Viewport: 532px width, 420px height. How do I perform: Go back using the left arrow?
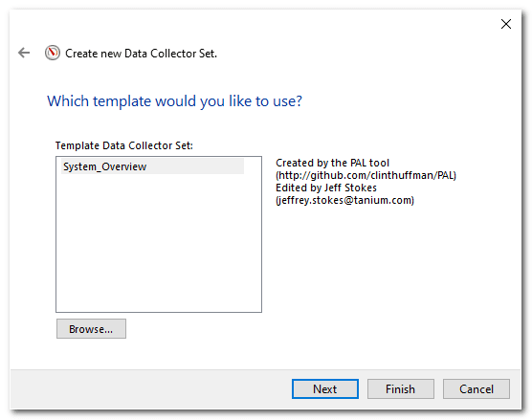pos(24,53)
